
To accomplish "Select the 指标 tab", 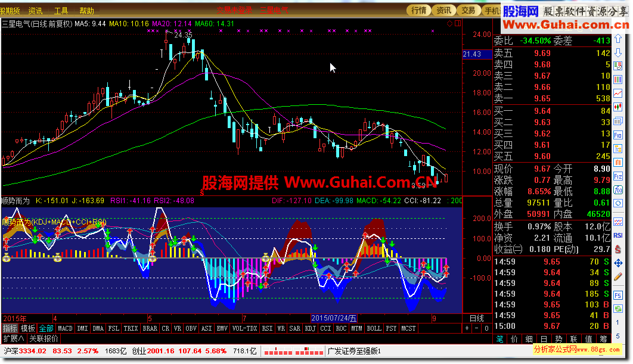I will click(10, 328).
